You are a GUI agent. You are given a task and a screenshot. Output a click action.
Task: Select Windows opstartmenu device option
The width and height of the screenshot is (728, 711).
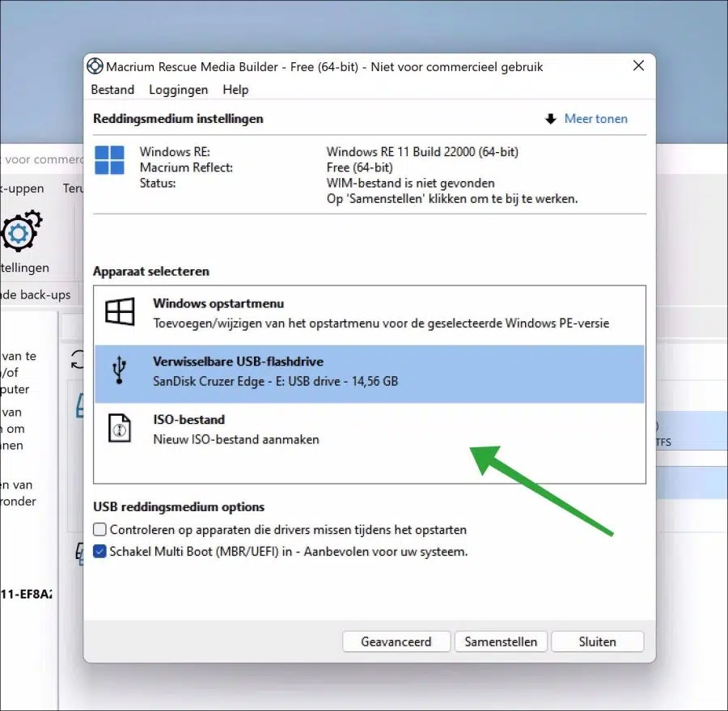370,314
